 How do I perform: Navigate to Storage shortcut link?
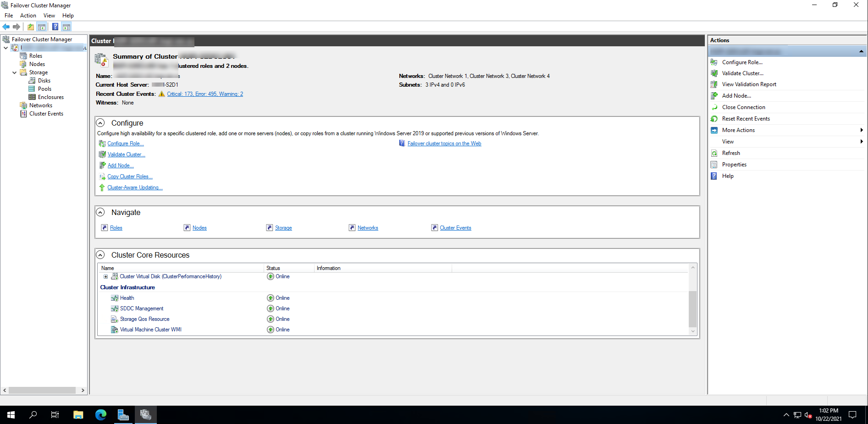(283, 228)
